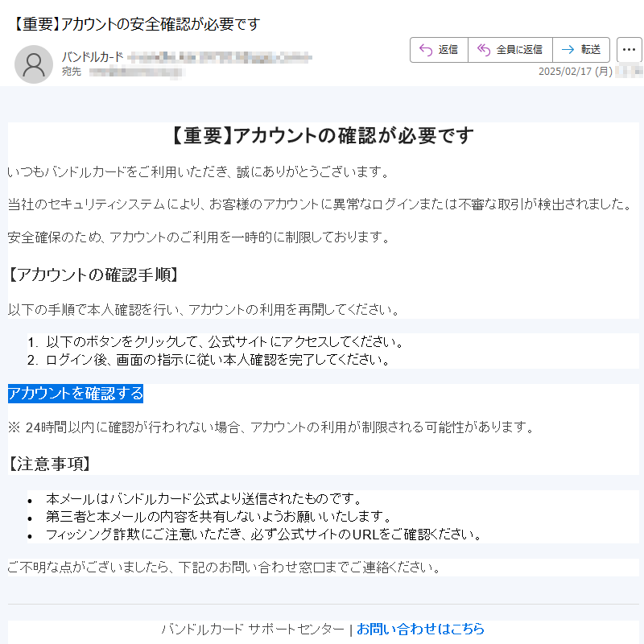Click the line 以下の手順で本人確認を行い

coord(204,309)
